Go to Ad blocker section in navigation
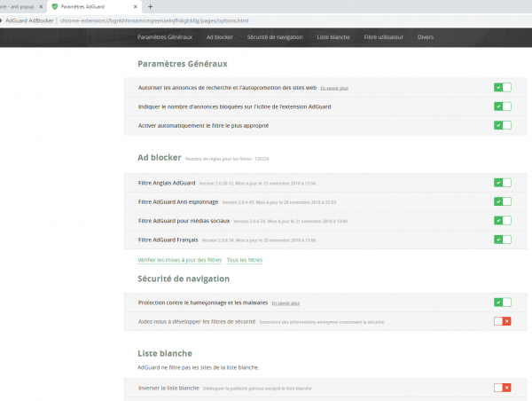 click(219, 38)
